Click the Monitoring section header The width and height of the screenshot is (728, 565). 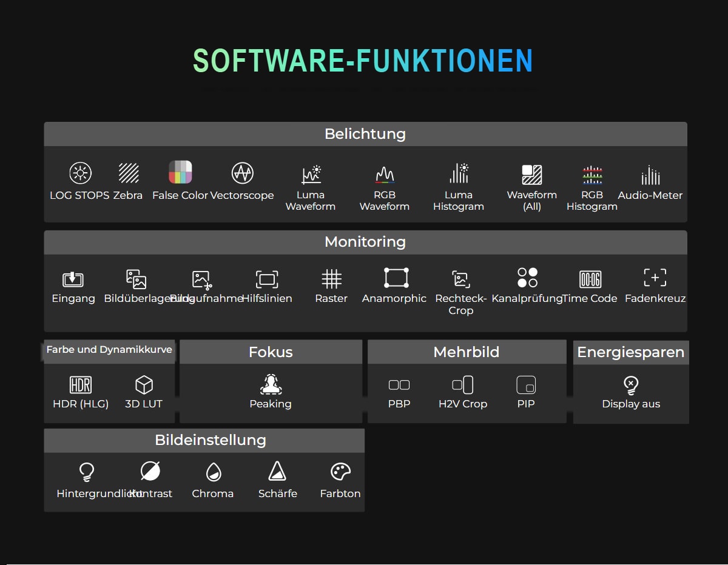(x=365, y=242)
